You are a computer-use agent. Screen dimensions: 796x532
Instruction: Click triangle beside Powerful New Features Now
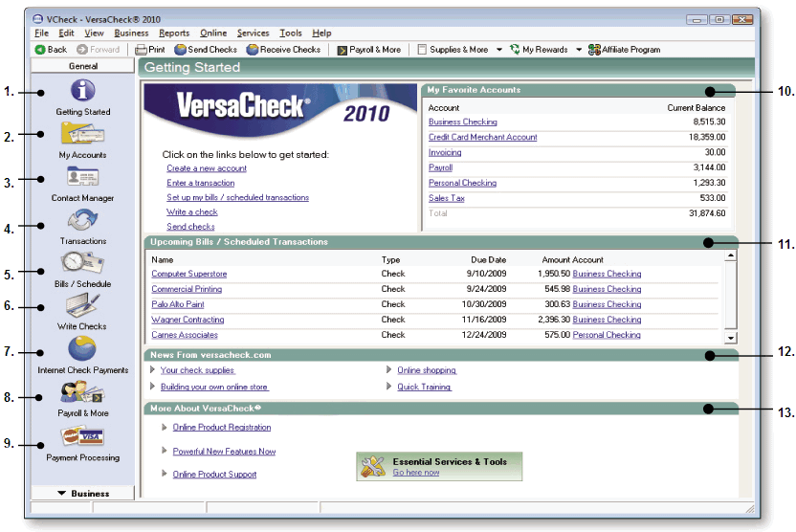pos(164,451)
